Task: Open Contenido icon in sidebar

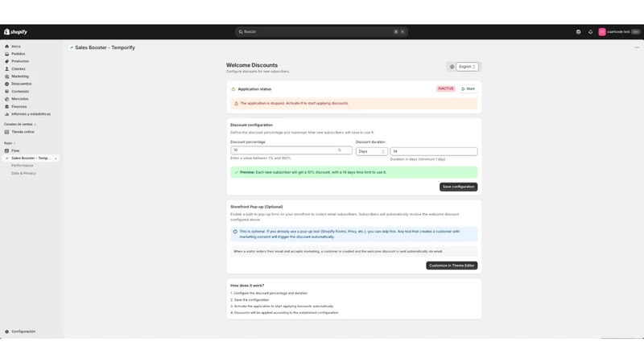Action: [6, 92]
